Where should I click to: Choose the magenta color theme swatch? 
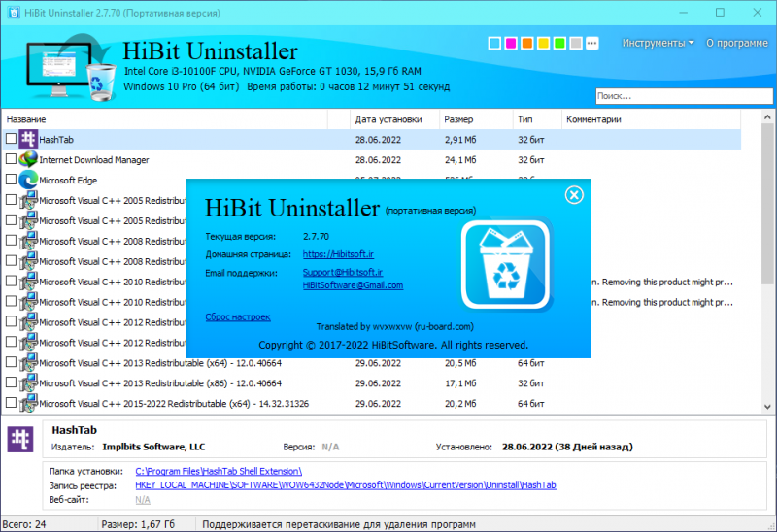point(511,43)
